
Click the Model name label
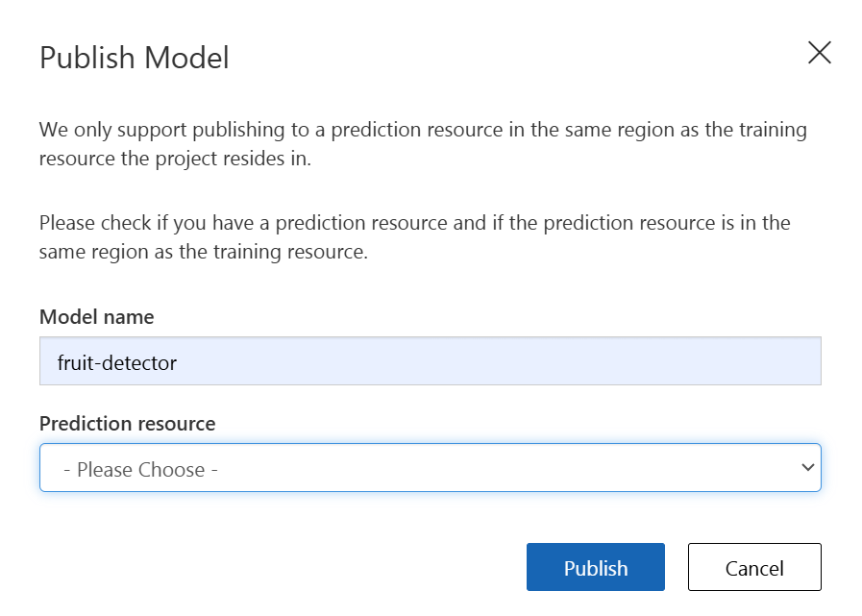(97, 317)
